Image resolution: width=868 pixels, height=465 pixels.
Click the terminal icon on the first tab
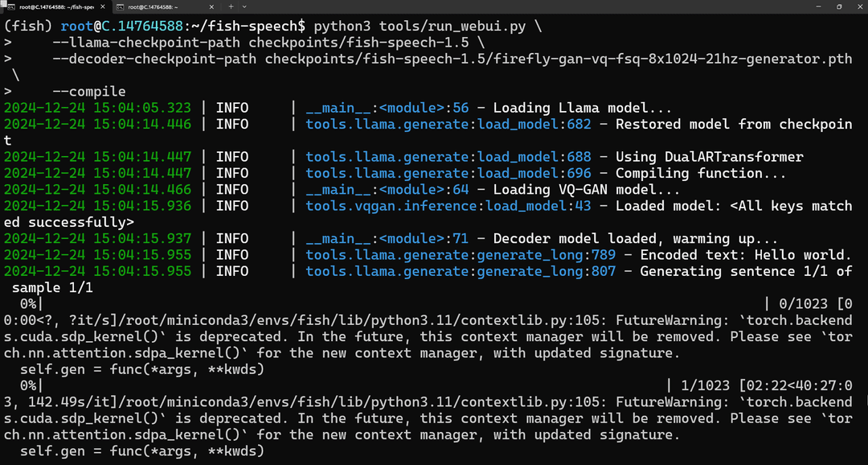10,6
